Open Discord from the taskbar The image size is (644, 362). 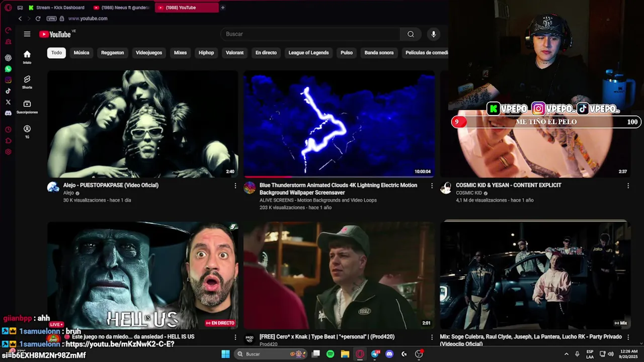[x=389, y=354]
